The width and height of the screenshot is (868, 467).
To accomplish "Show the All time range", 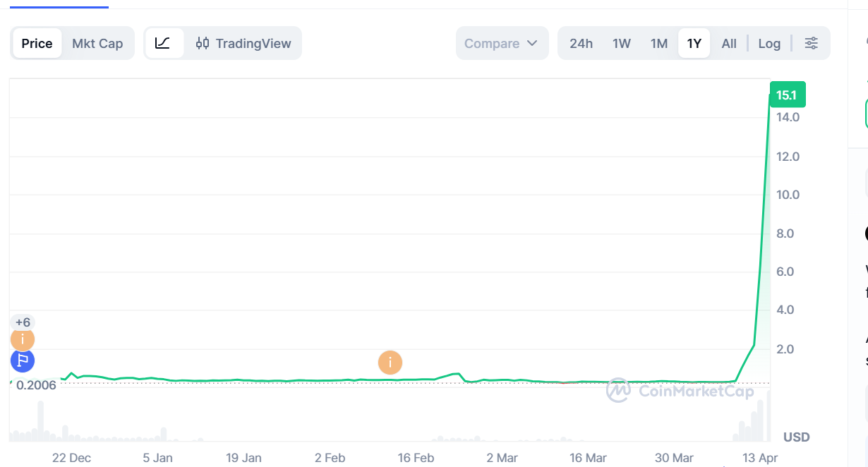I will point(729,43).
